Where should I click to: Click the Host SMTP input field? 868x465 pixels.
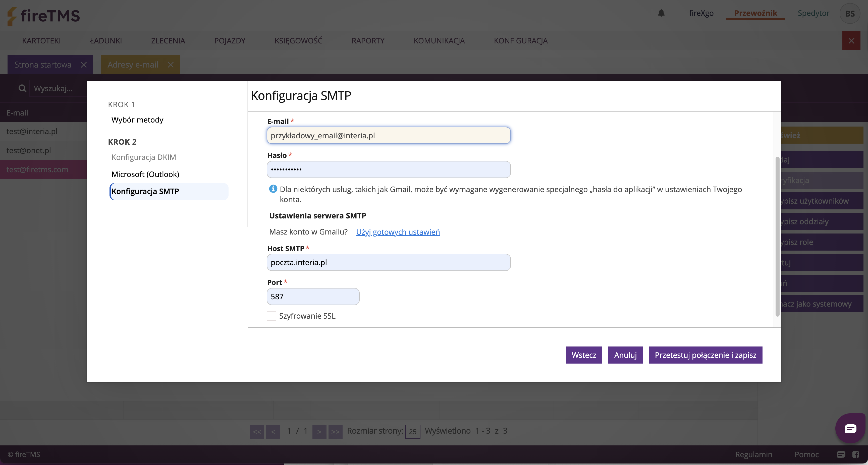pyautogui.click(x=388, y=262)
